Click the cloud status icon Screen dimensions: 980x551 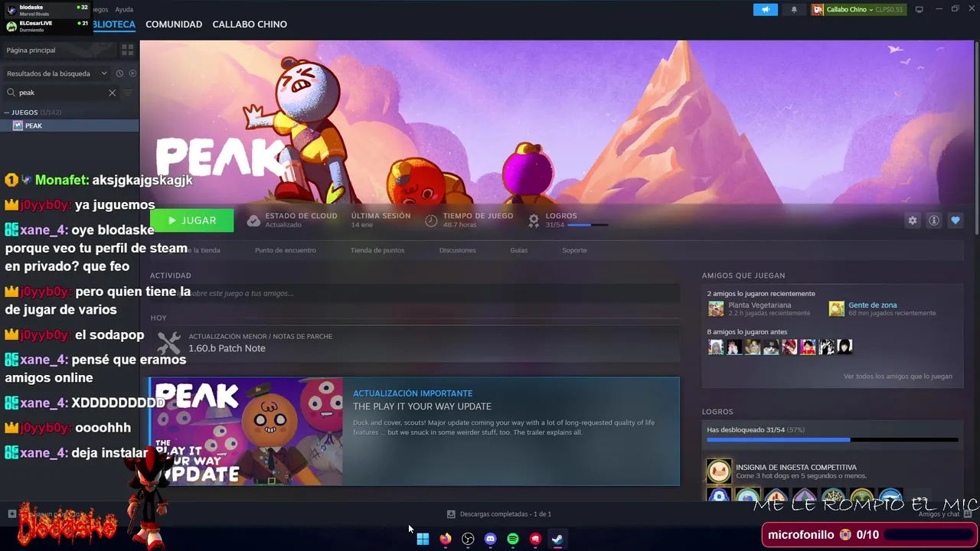[x=253, y=220]
